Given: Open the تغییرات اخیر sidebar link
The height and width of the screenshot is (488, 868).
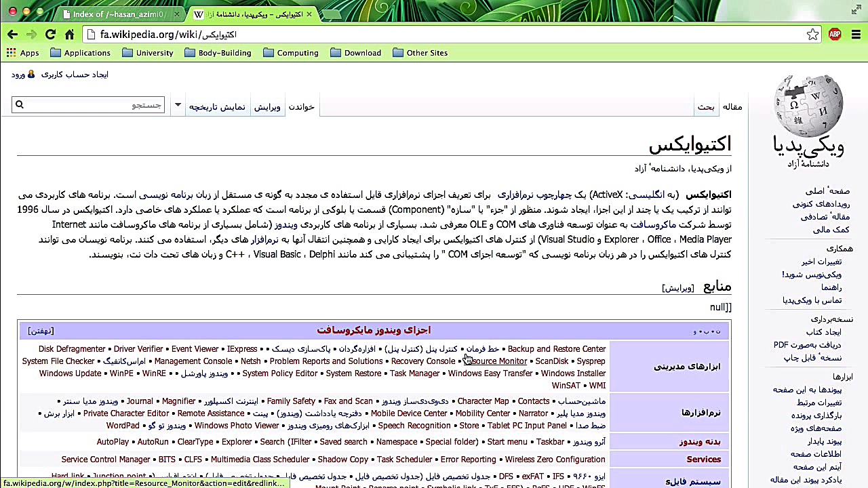Looking at the screenshot, I should click(821, 262).
